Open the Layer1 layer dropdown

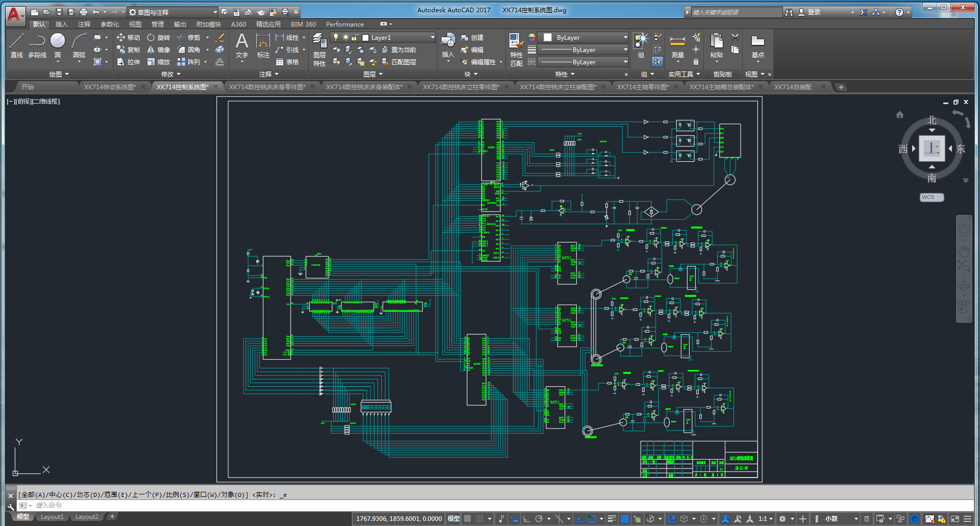432,37
